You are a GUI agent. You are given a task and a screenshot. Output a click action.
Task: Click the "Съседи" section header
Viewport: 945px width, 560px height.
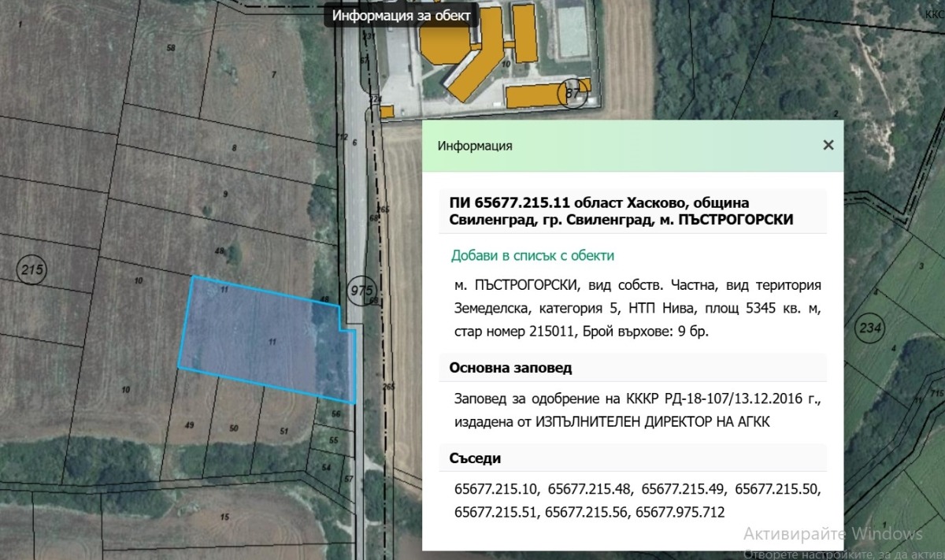473,458
